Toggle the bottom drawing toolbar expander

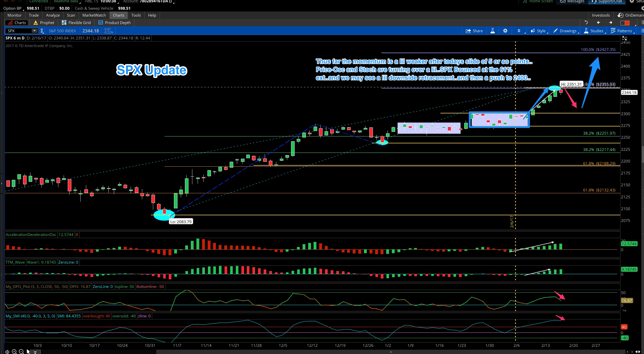(x=35, y=352)
